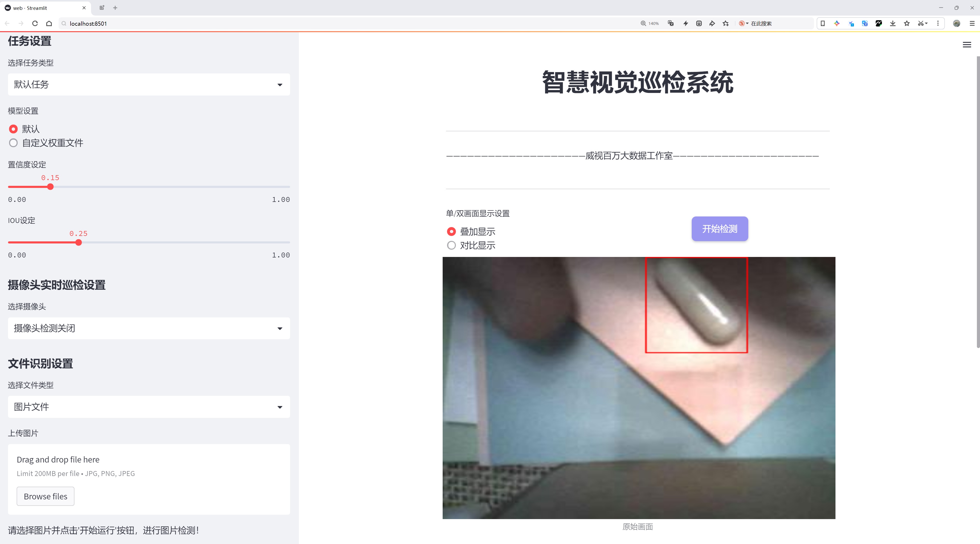Click the 原始画面 image caption
Image resolution: width=980 pixels, height=544 pixels.
click(x=638, y=527)
